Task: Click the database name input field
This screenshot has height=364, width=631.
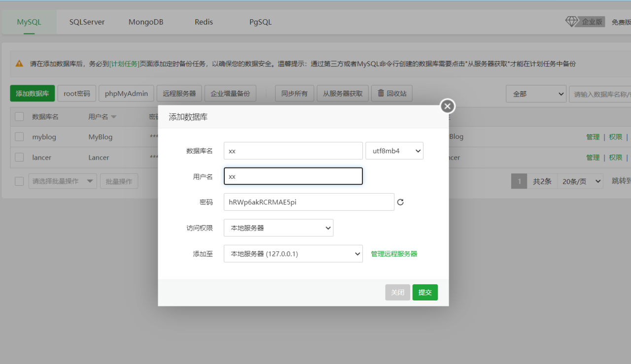Action: pos(293,151)
